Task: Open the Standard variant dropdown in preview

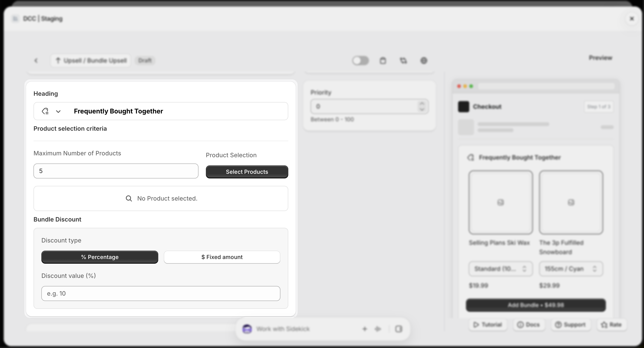Action: click(500, 269)
